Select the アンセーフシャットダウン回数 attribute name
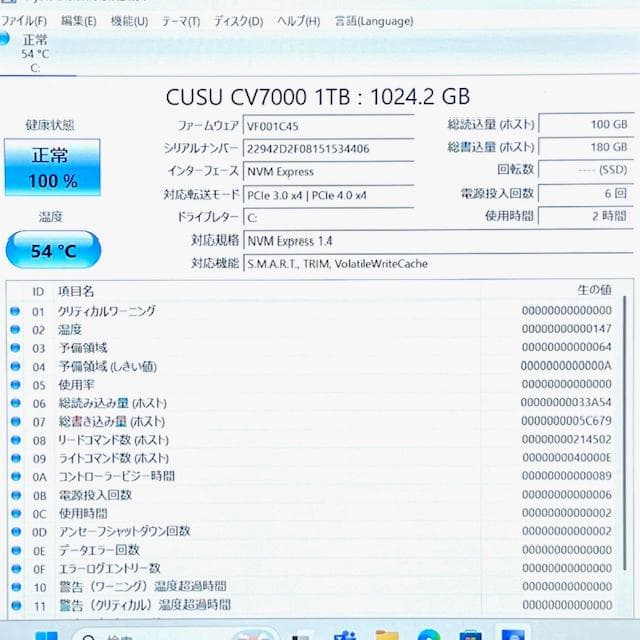The image size is (640, 640). pyautogui.click(x=124, y=531)
